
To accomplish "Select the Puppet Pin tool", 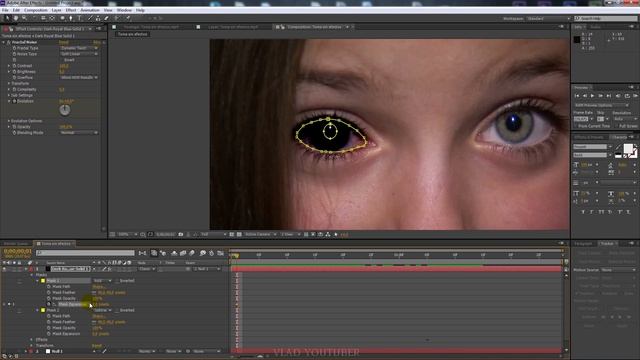I will click(x=128, y=18).
